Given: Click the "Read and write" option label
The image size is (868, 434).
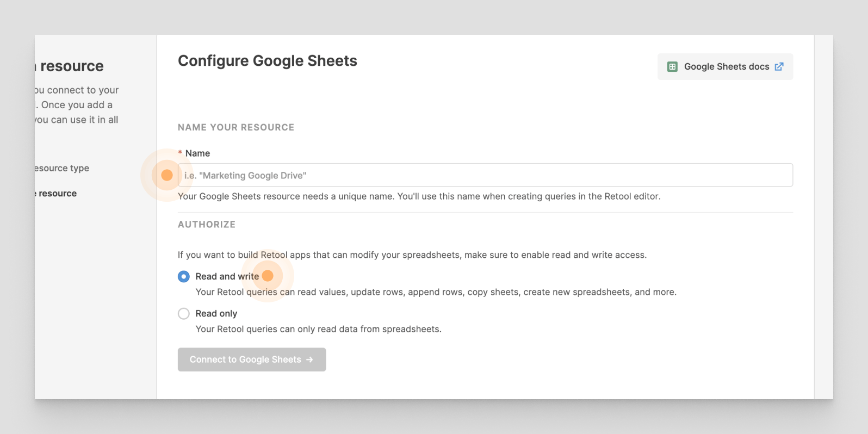Looking at the screenshot, I should [227, 276].
